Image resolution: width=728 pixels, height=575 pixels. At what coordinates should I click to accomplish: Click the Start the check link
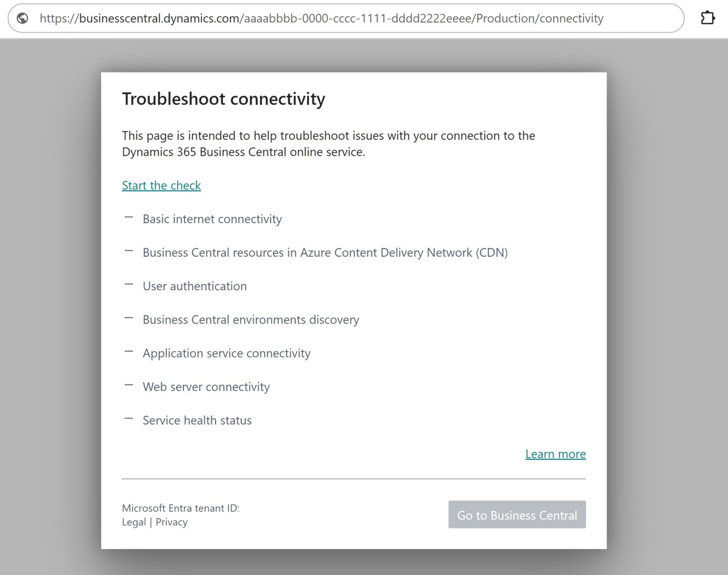click(x=161, y=185)
